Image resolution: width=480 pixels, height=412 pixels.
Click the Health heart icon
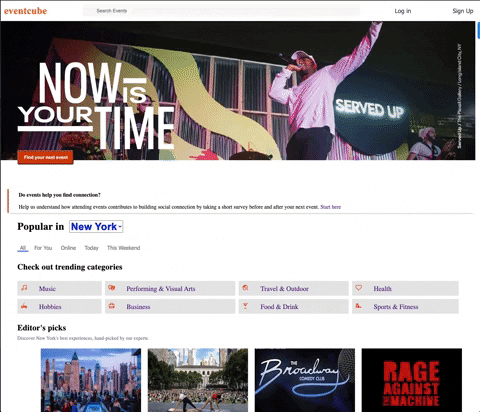[x=359, y=287]
